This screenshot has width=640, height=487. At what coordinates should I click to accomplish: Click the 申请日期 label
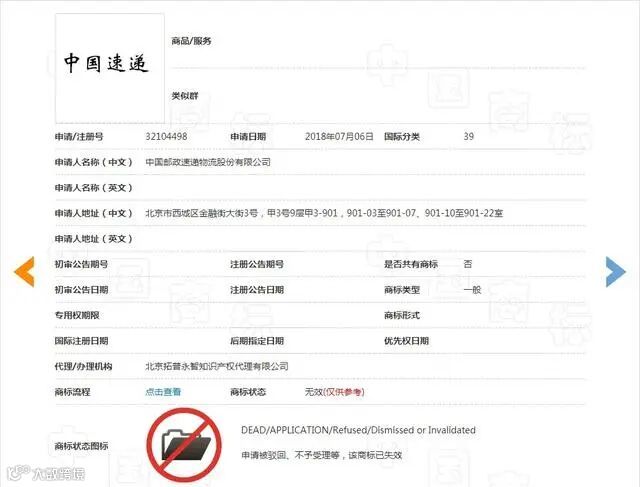point(248,136)
